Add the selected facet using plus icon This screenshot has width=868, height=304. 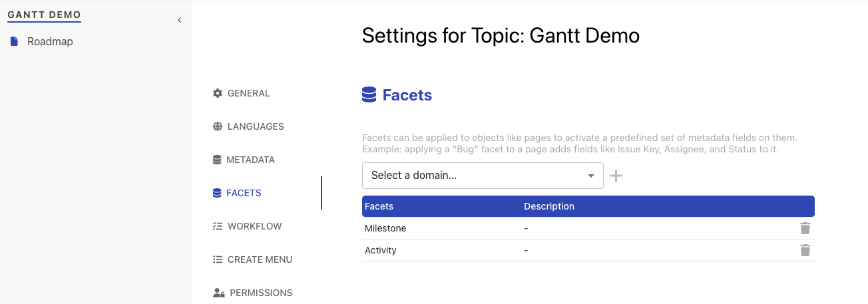tap(616, 176)
